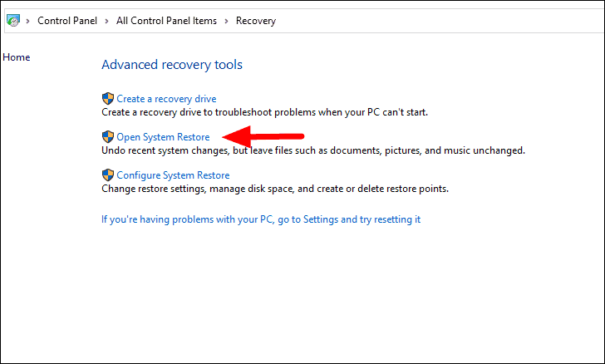
Task: Click the Change restore settings description text
Action: tap(275, 189)
